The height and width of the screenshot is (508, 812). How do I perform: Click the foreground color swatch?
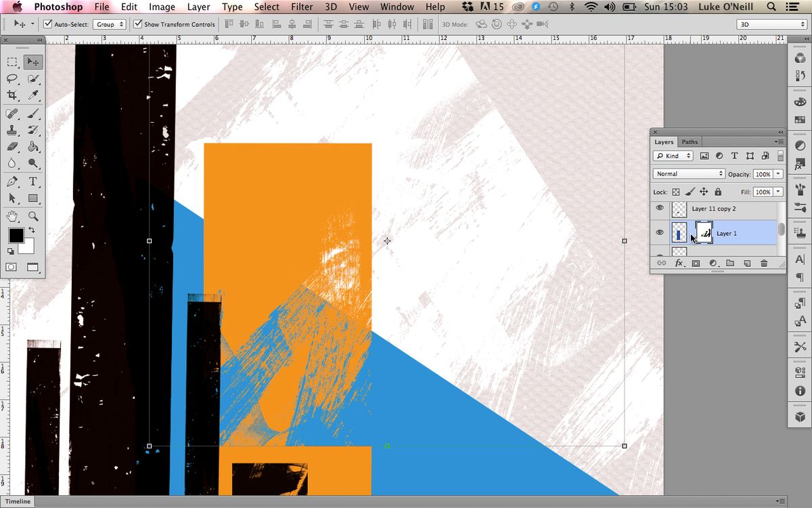[16, 236]
